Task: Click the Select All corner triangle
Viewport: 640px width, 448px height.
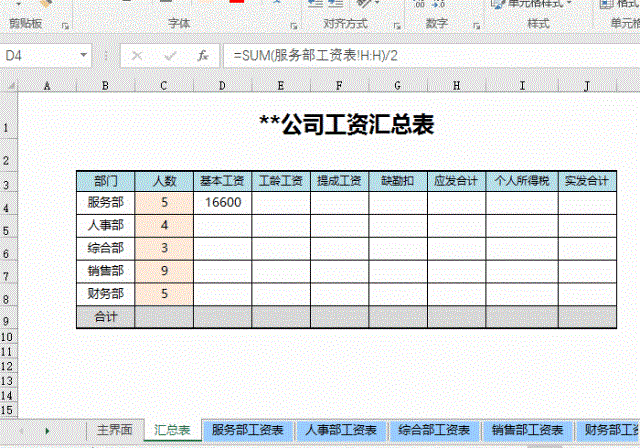Action: tap(9, 86)
